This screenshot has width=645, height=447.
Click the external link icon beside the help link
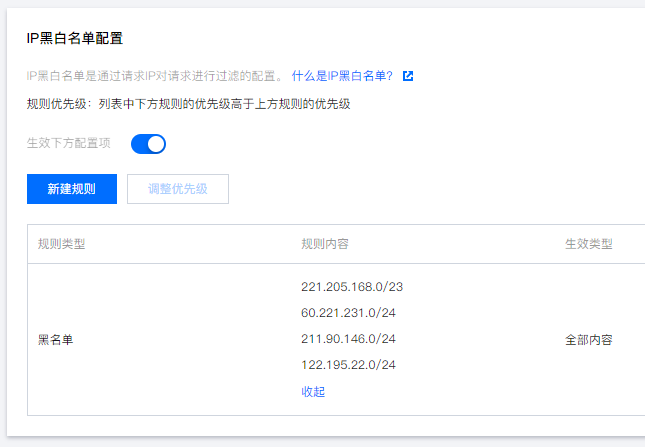408,76
